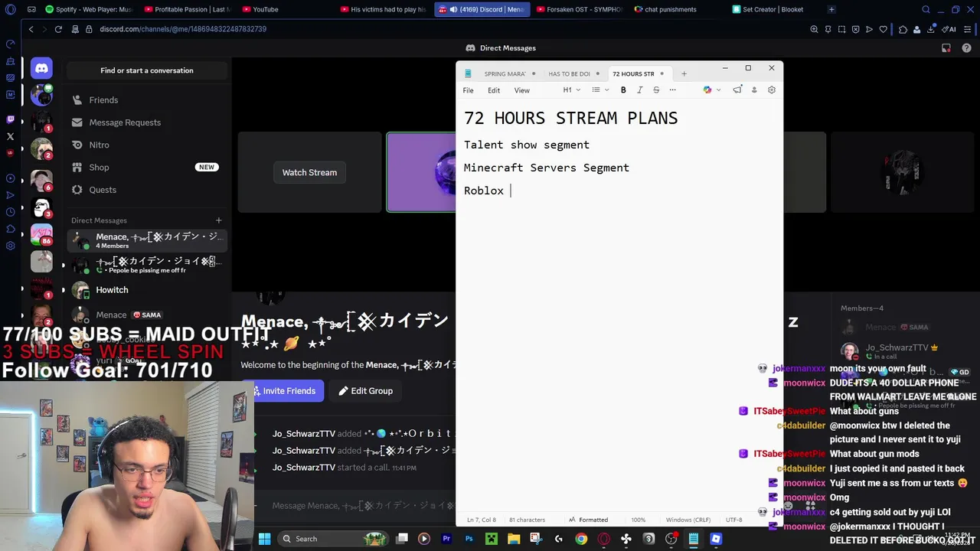Open browser snapshot selection tool

click(841, 29)
